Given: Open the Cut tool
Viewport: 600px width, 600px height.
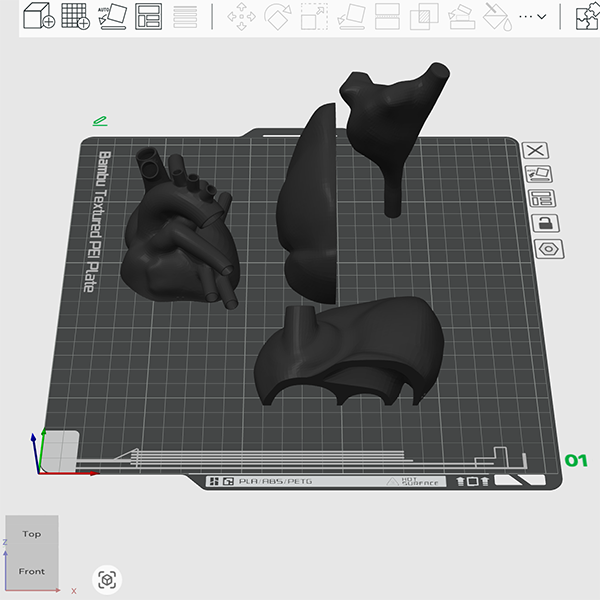Looking at the screenshot, I should [388, 16].
